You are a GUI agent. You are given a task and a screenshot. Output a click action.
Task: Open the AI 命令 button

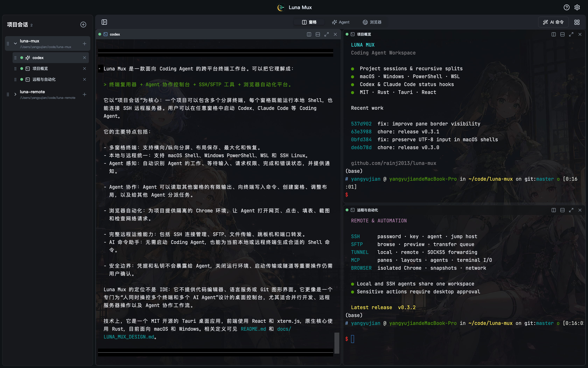[x=553, y=22]
